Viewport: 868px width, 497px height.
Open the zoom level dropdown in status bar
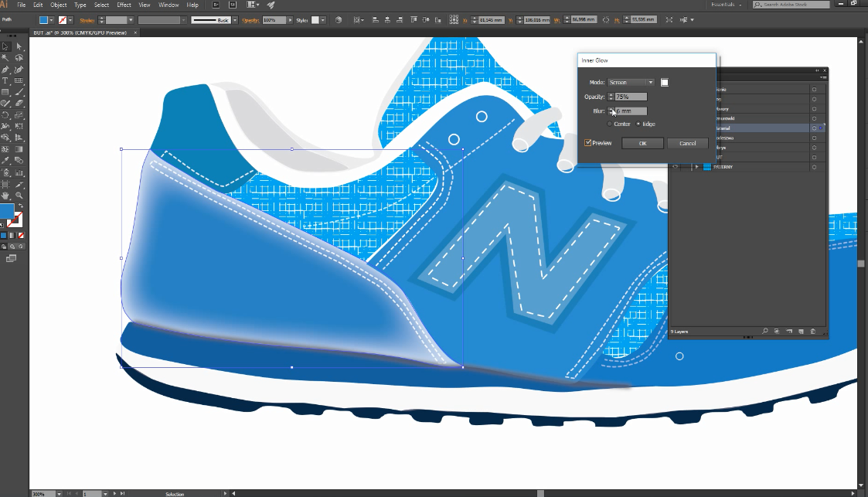point(59,494)
